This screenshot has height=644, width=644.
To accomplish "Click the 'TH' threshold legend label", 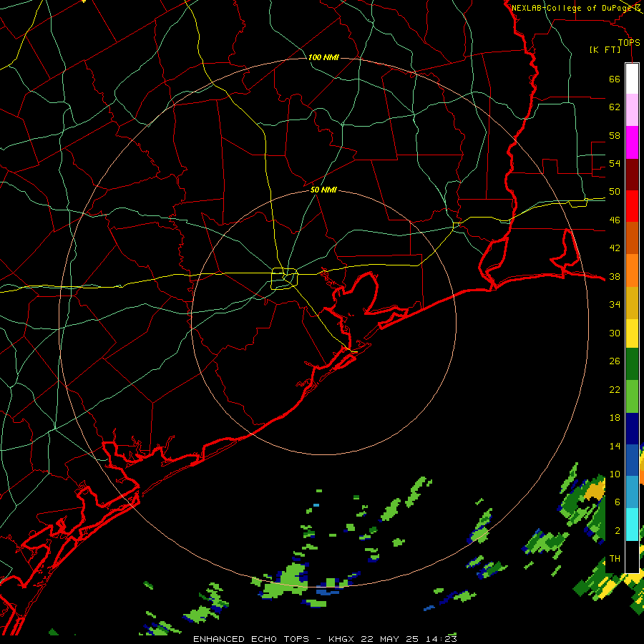I will coord(615,558).
